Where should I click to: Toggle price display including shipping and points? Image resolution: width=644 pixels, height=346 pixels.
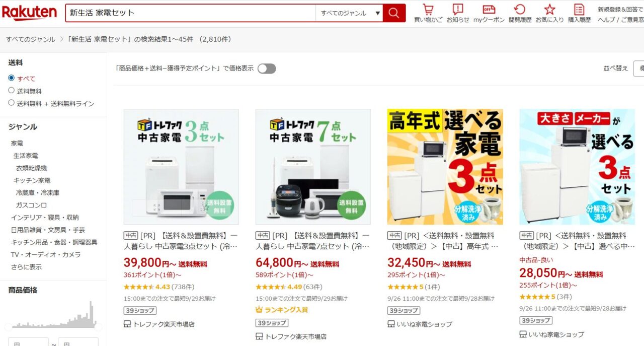(x=267, y=68)
